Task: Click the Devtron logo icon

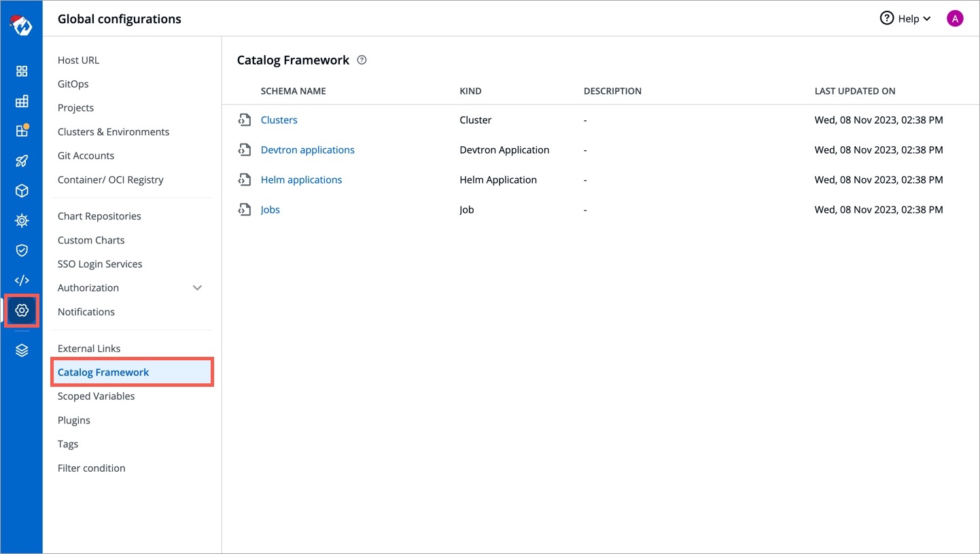Action: pos(21,25)
